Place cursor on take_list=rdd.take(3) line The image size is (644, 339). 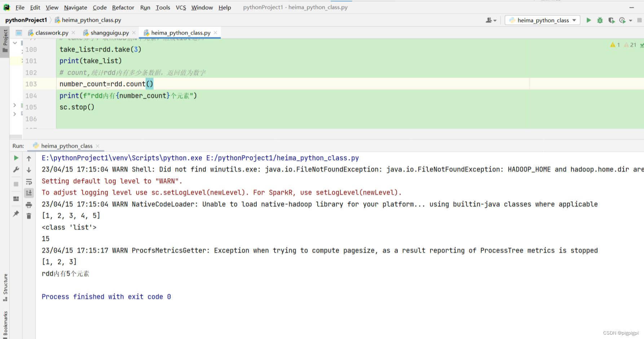(100, 49)
